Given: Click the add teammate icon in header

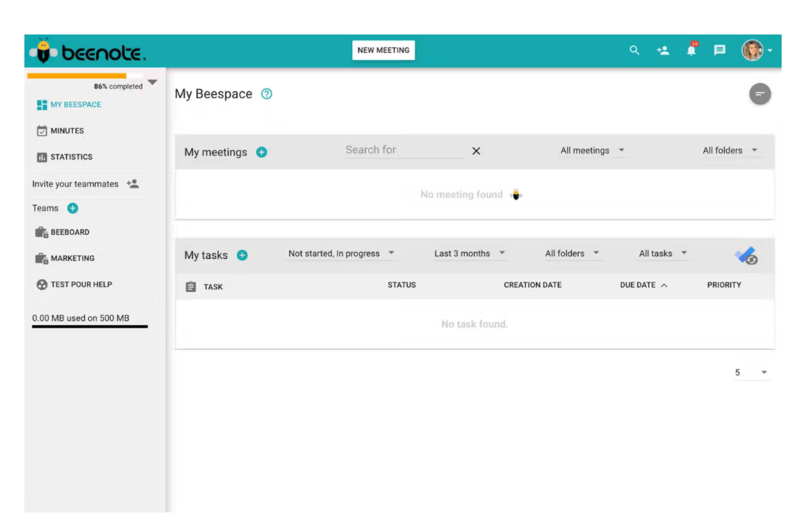Looking at the screenshot, I should point(663,50).
